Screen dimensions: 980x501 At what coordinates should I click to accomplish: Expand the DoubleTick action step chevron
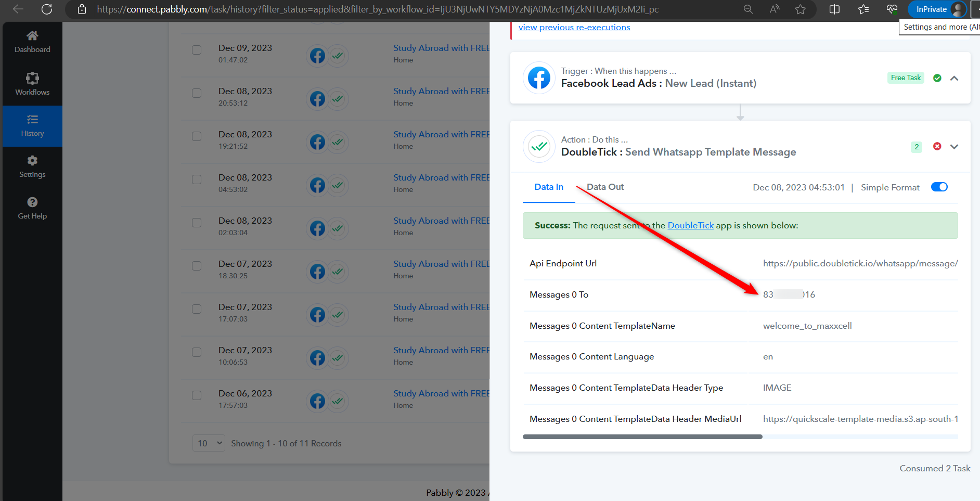point(954,147)
